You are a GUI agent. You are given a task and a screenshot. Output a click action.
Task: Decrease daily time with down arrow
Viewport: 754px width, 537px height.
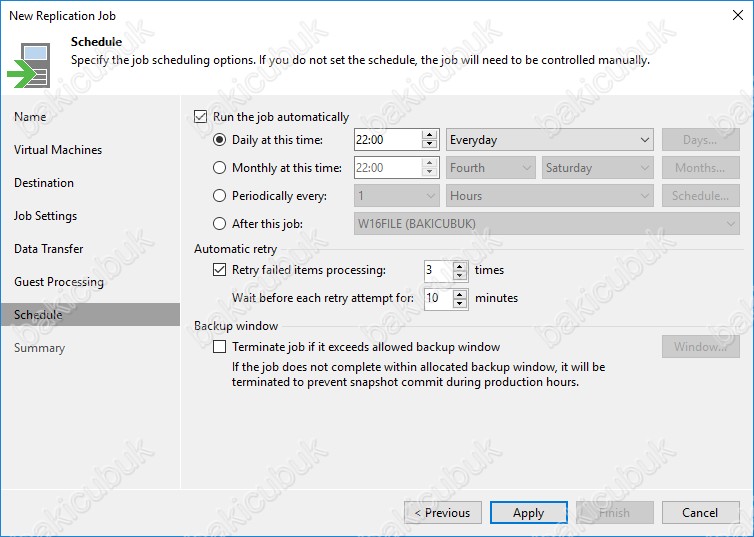point(429,145)
